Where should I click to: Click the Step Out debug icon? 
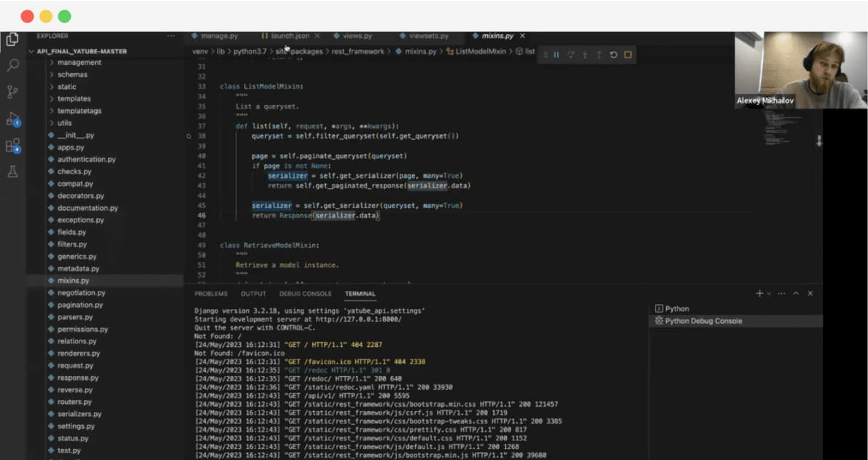coord(598,55)
